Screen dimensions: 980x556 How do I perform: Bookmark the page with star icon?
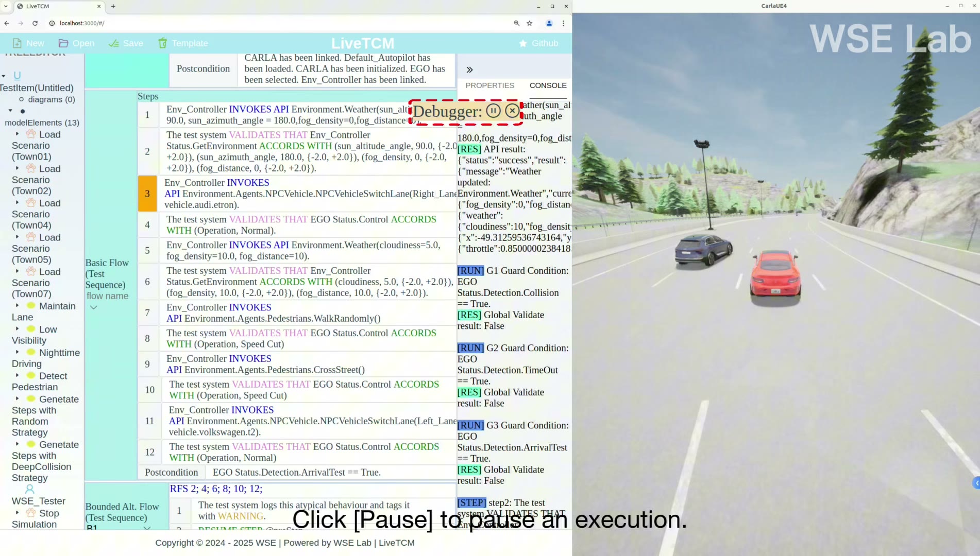(x=530, y=23)
